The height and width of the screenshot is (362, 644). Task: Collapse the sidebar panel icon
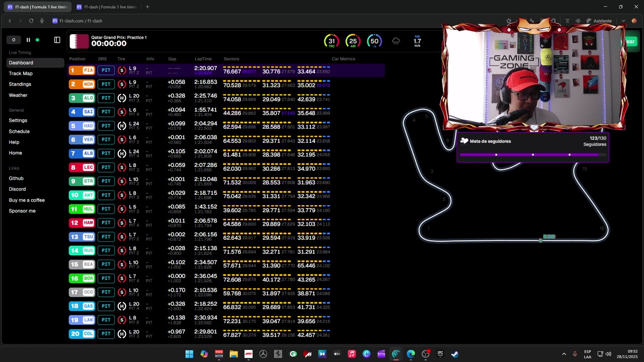point(57,40)
